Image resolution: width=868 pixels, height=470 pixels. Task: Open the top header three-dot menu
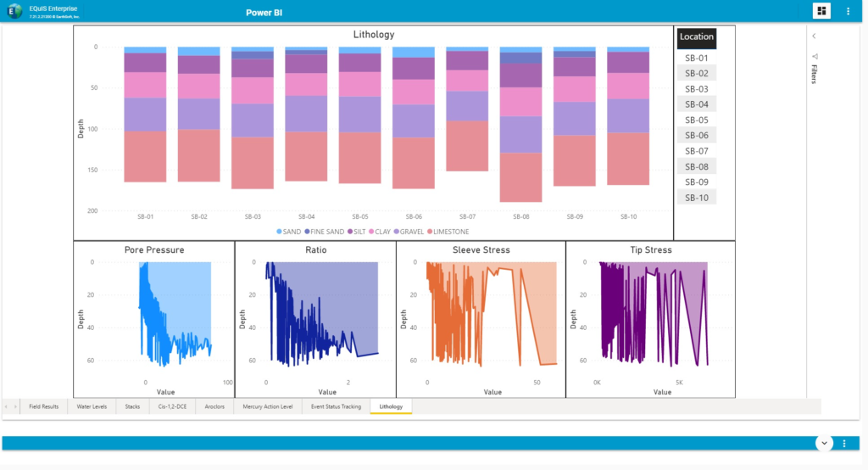point(848,11)
